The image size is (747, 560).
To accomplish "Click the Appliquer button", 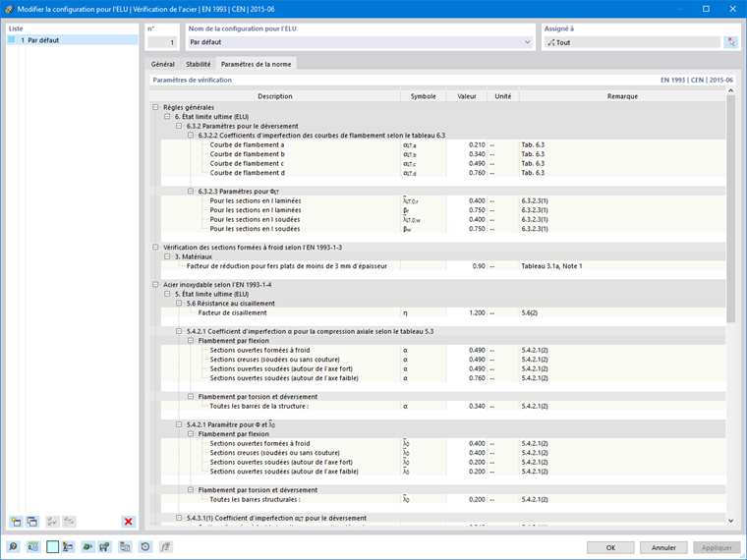I will coord(717,547).
